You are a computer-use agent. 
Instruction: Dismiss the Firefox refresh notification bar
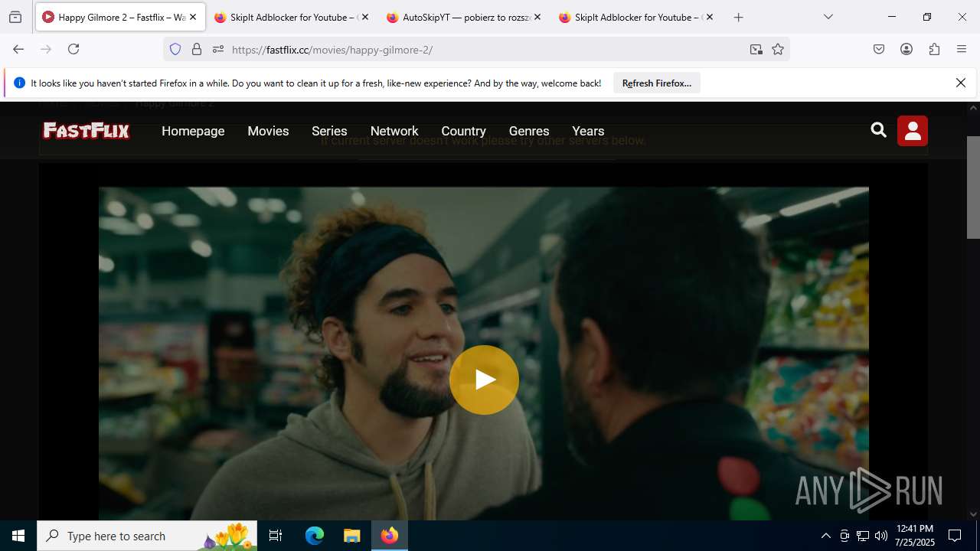961,83
